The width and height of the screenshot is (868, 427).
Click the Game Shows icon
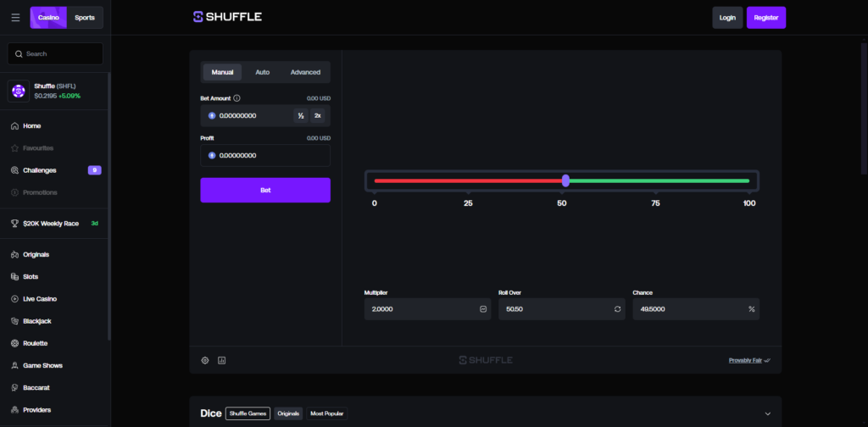15,366
